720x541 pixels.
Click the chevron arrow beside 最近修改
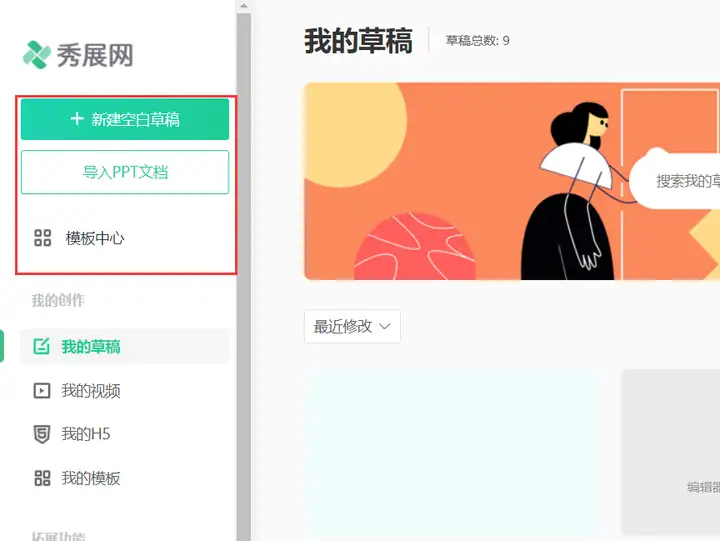click(x=385, y=327)
